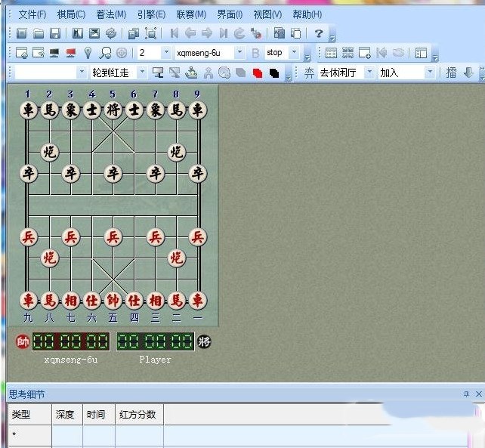Screen dimensions: 485x448
Task: Click the hint pin icon
Action: (x=88, y=53)
